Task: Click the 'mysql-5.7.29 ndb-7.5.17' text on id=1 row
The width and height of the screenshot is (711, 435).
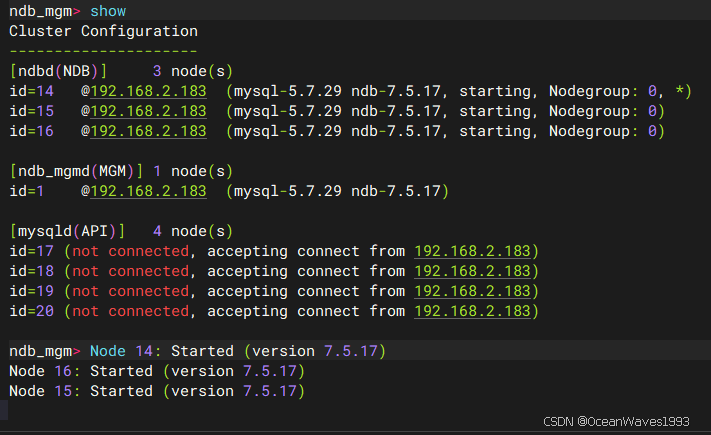Action: pos(337,191)
